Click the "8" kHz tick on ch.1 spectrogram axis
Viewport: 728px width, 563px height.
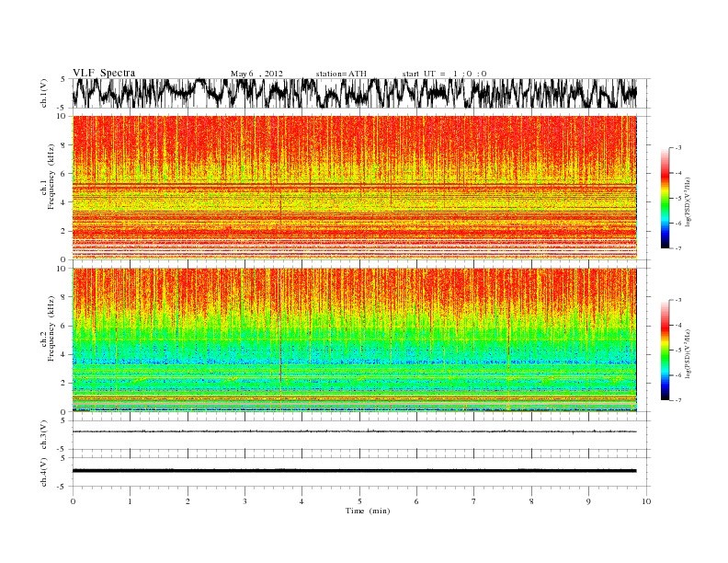(63, 145)
